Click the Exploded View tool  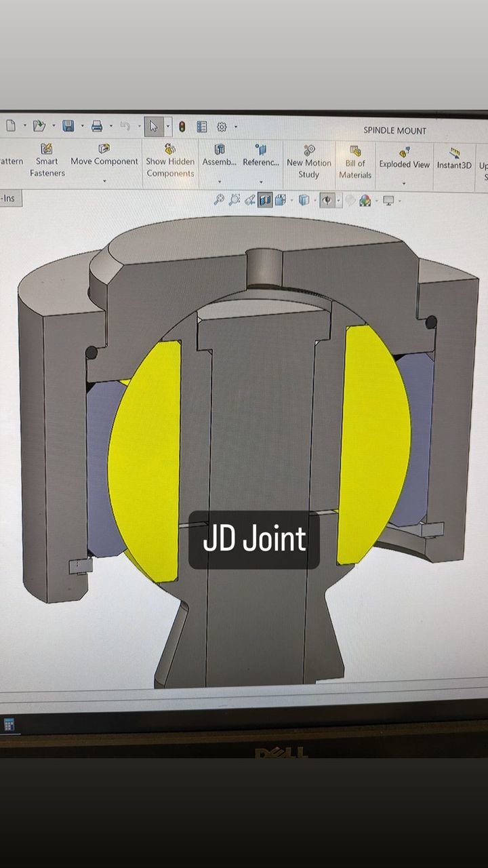pyautogui.click(x=404, y=158)
